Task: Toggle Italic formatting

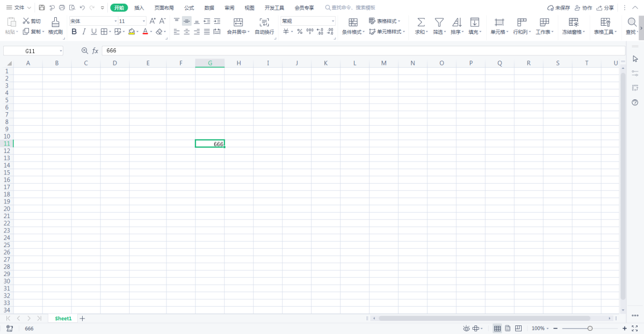Action: point(84,32)
